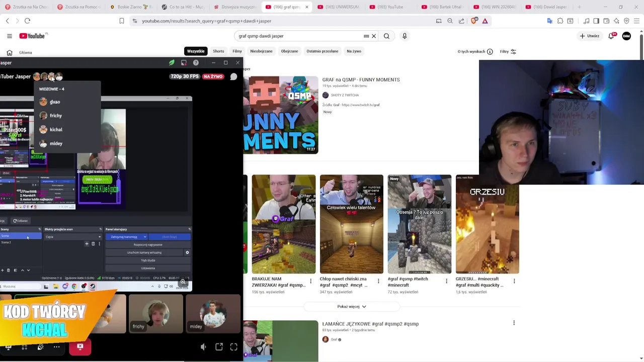Select Ostatnio przesłane filter chip
The width and height of the screenshot is (644, 362).
[x=323, y=51]
